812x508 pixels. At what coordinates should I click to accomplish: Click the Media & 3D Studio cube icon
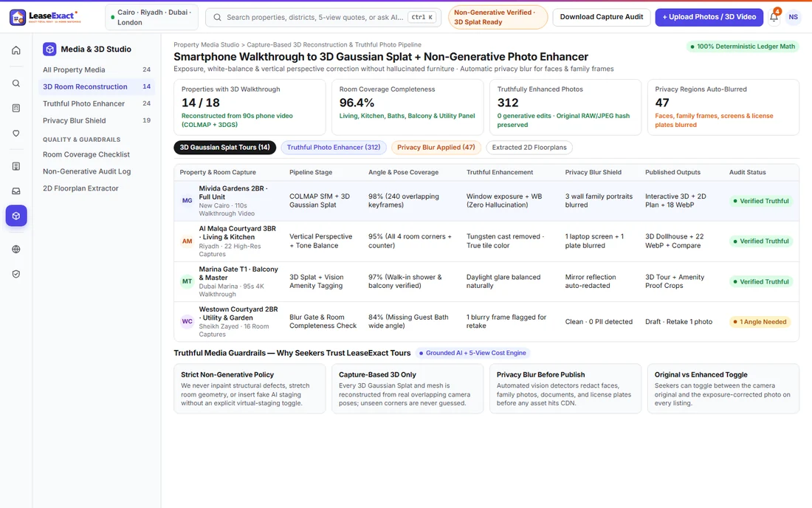pyautogui.click(x=49, y=49)
